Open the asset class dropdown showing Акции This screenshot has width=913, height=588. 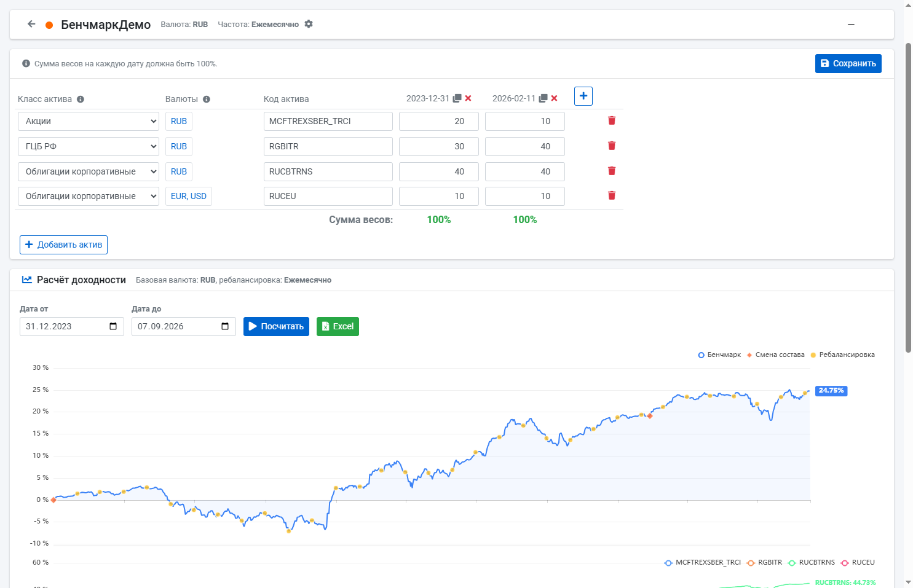(89, 121)
